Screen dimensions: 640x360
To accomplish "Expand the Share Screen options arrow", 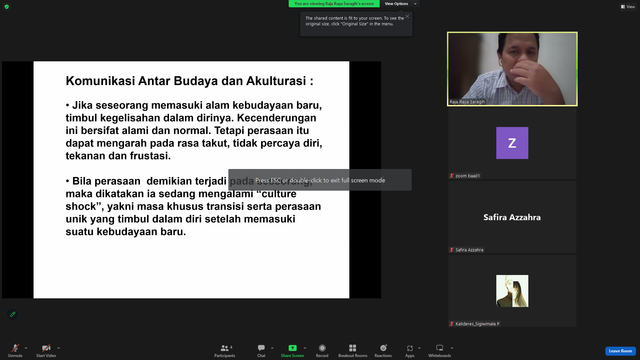I will (305, 348).
